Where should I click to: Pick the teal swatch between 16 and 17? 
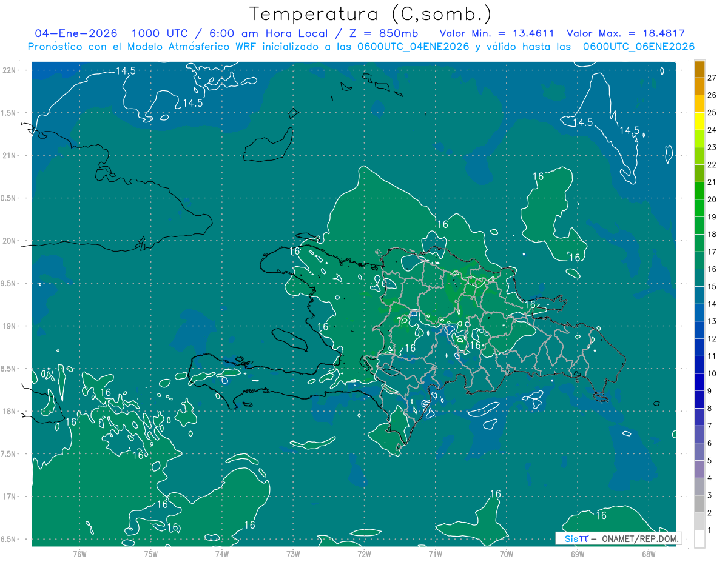point(699,260)
